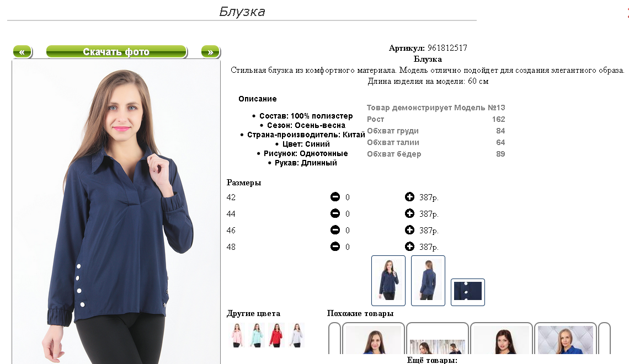Choose the pink color variant
629x364 pixels.
tap(237, 335)
